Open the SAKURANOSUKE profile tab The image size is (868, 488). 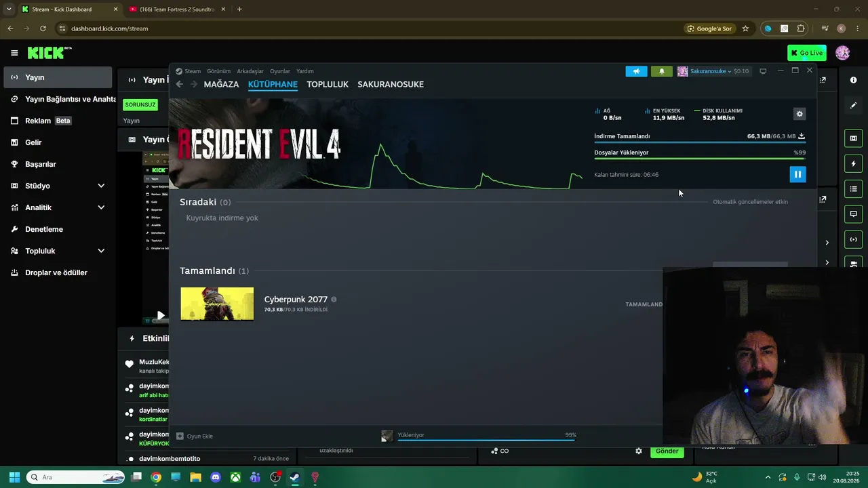[x=391, y=84]
